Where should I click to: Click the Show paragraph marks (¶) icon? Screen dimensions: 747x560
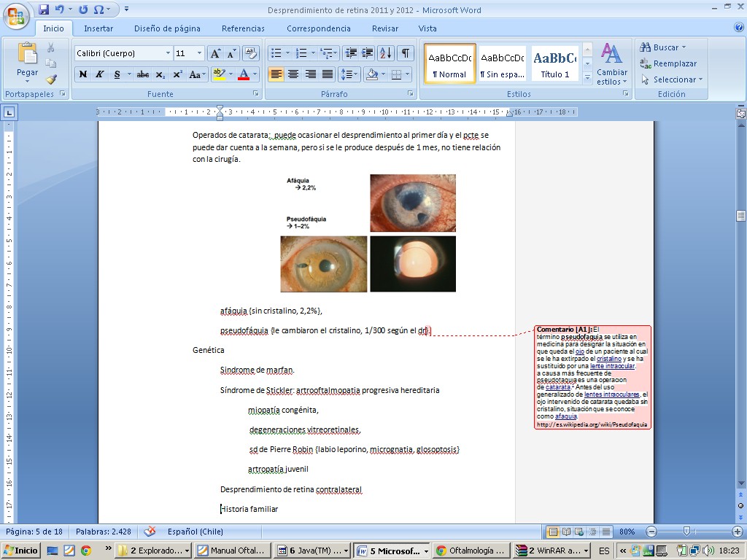(405, 53)
